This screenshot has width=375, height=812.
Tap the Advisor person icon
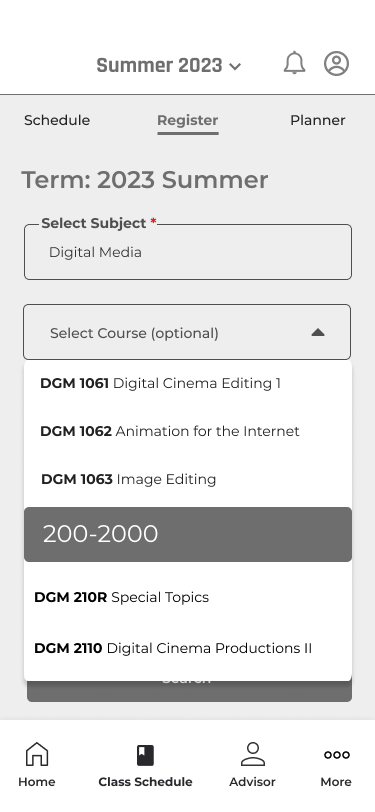tap(253, 753)
